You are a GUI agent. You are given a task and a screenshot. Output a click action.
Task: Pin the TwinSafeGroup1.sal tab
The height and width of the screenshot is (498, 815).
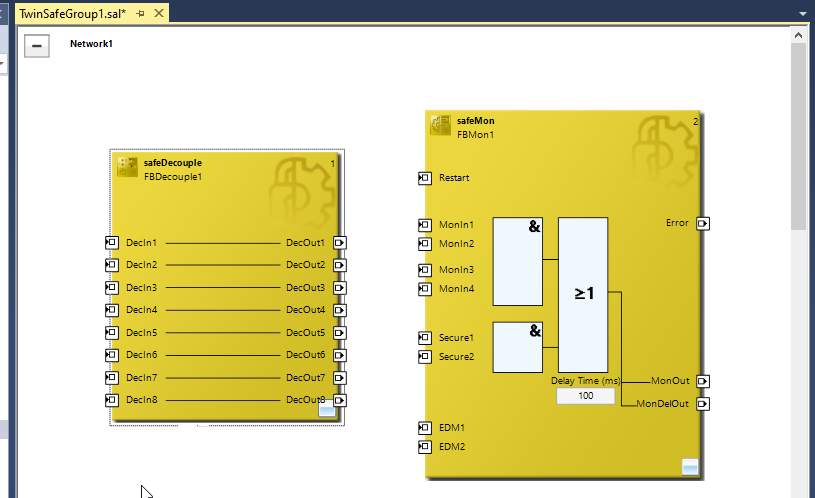140,14
